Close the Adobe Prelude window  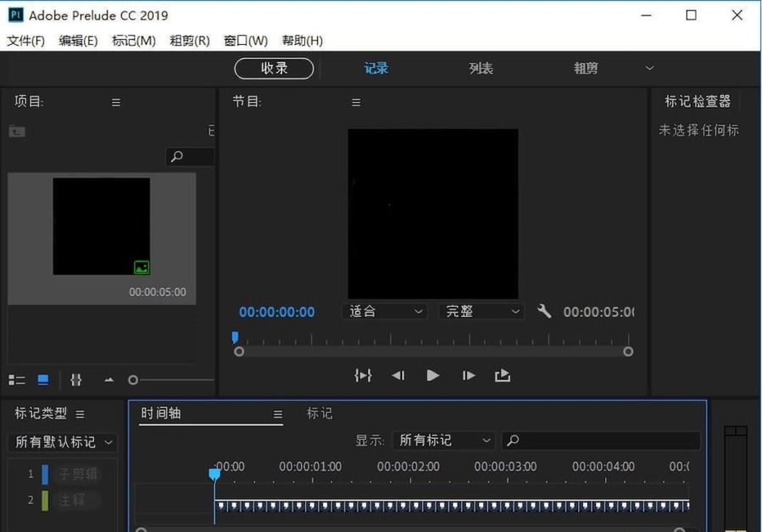pyautogui.click(x=737, y=15)
